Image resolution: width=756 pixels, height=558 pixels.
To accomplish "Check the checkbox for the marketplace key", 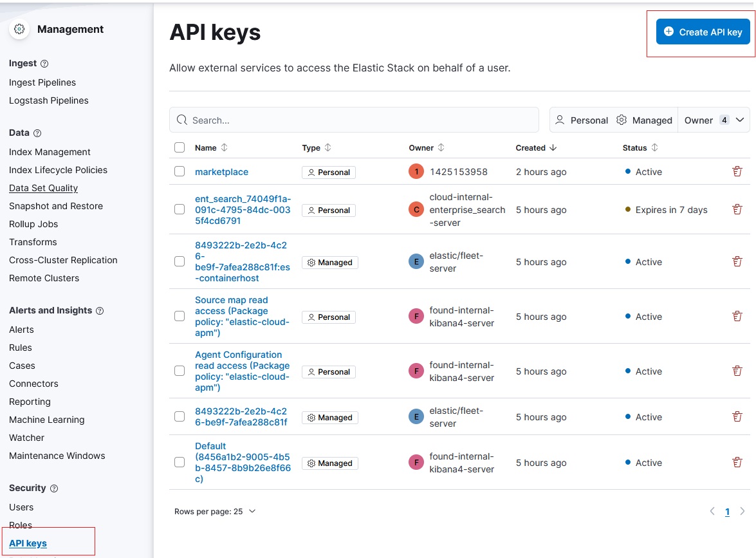I will [180, 171].
